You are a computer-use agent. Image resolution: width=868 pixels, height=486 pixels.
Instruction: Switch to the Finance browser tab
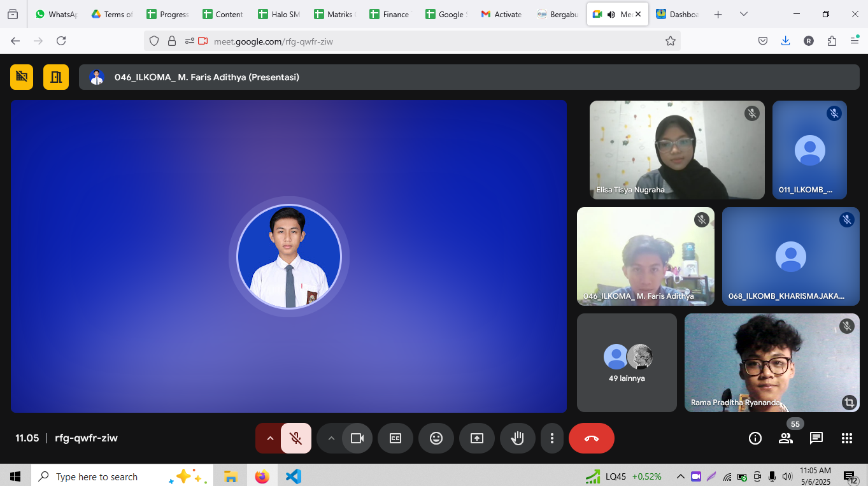click(390, 14)
